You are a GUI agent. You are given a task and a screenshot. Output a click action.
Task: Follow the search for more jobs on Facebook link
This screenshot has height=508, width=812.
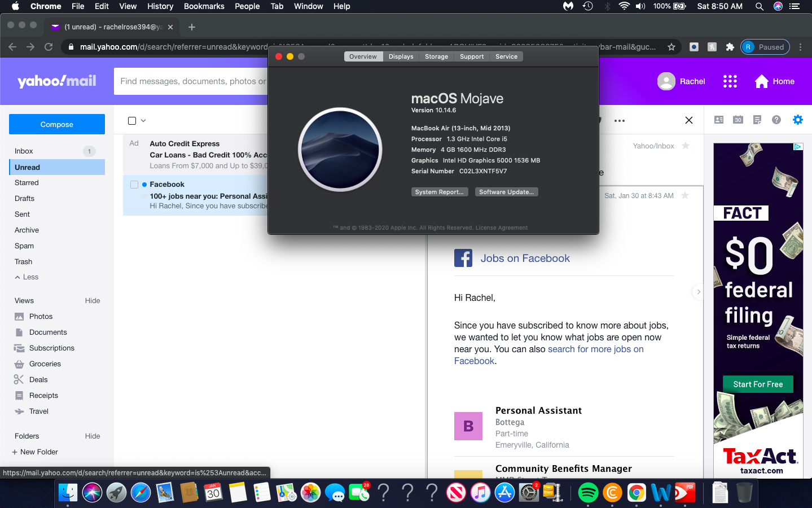tap(549, 355)
